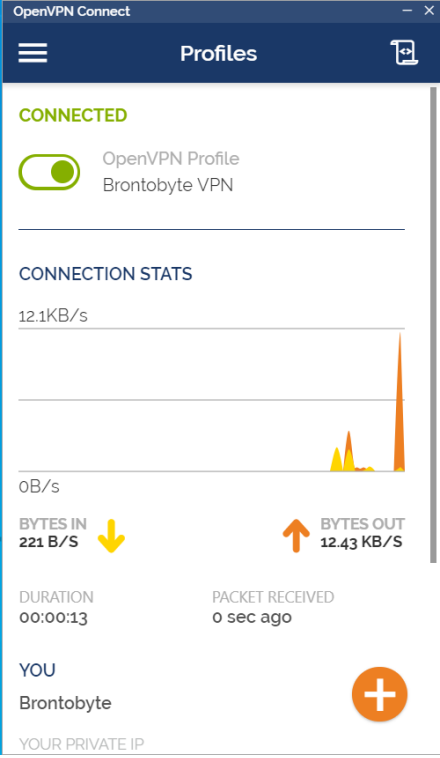
Task: Click the 12.43 KB/S bytes out value
Action: point(361,542)
